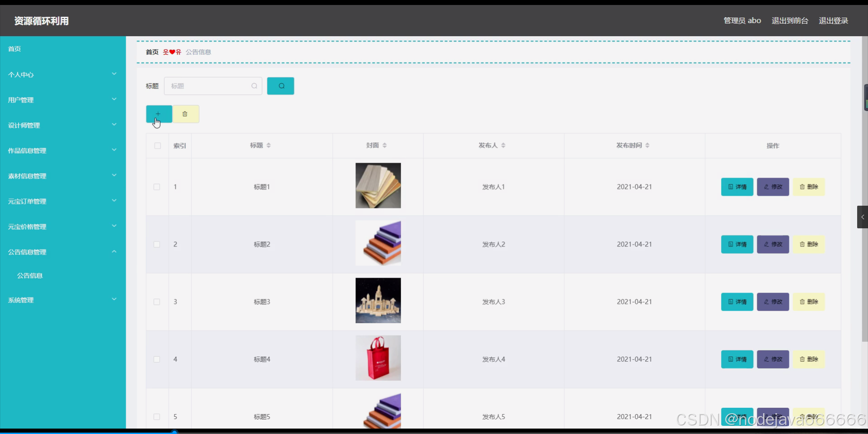This screenshot has width=868, height=434.
Task: Click the 发布人4 cell
Action: click(493, 359)
